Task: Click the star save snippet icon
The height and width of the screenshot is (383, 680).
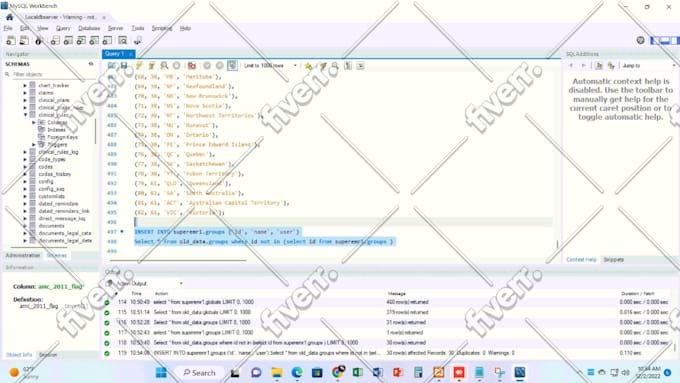Action: (308, 66)
